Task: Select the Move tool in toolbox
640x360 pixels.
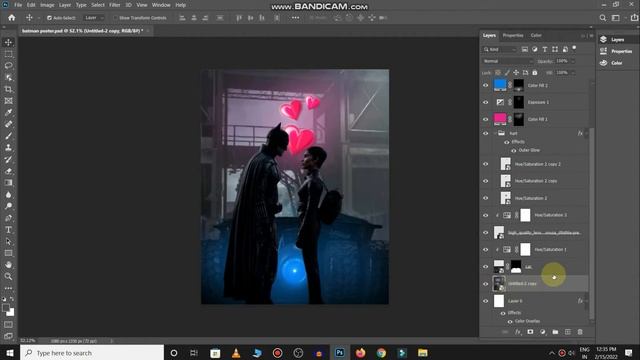Action: tap(8, 42)
